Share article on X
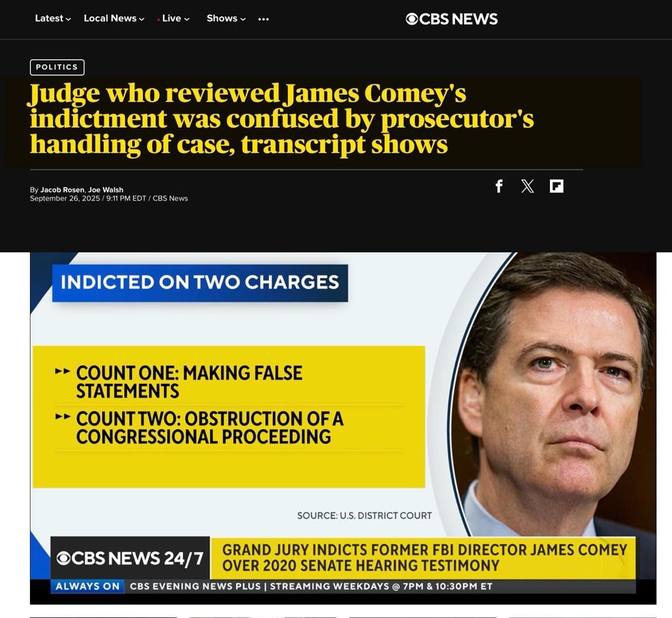The image size is (672, 618). click(527, 186)
